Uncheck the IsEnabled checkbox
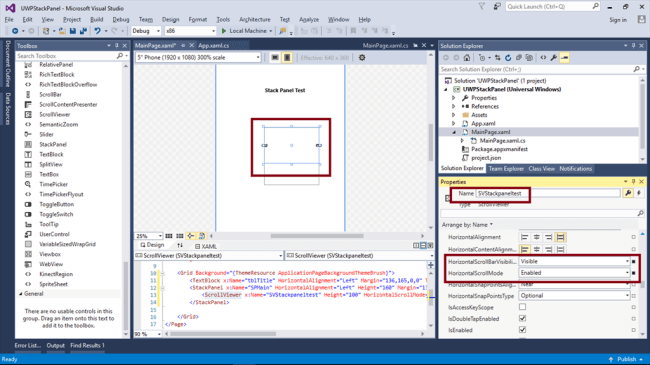The height and width of the screenshot is (365, 650). coord(522,330)
